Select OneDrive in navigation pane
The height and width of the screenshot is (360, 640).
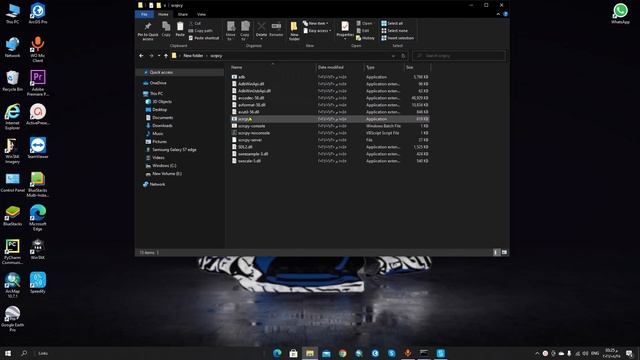[158, 83]
